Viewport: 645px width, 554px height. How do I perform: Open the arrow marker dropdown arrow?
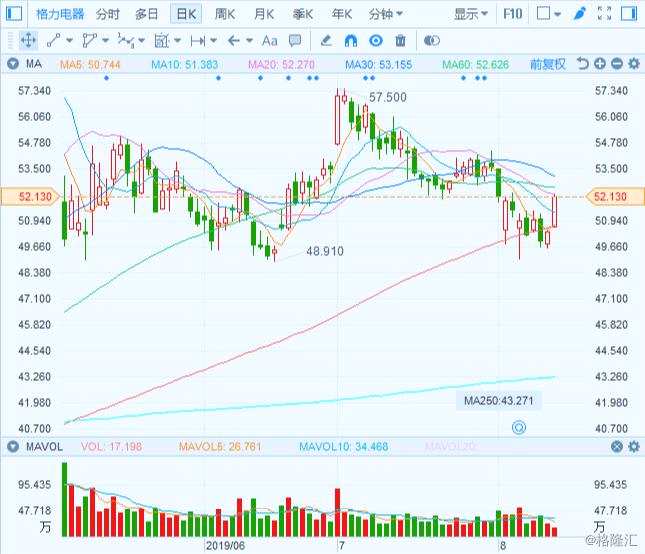pyautogui.click(x=249, y=41)
